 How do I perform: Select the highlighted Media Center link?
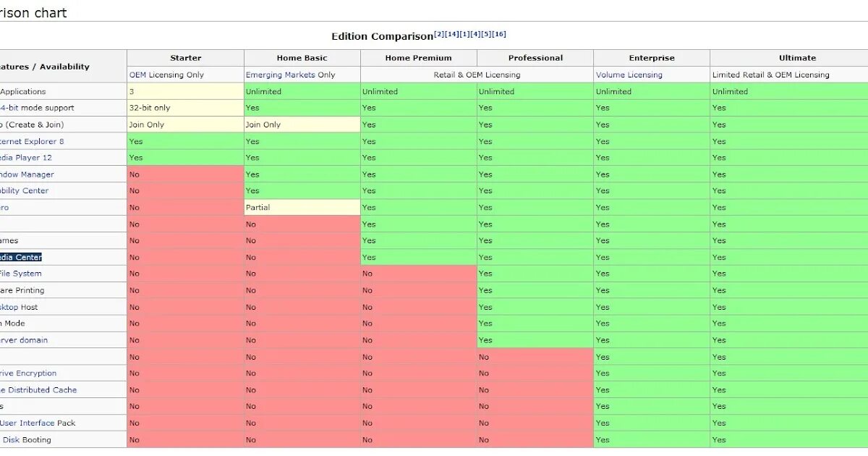(x=21, y=257)
